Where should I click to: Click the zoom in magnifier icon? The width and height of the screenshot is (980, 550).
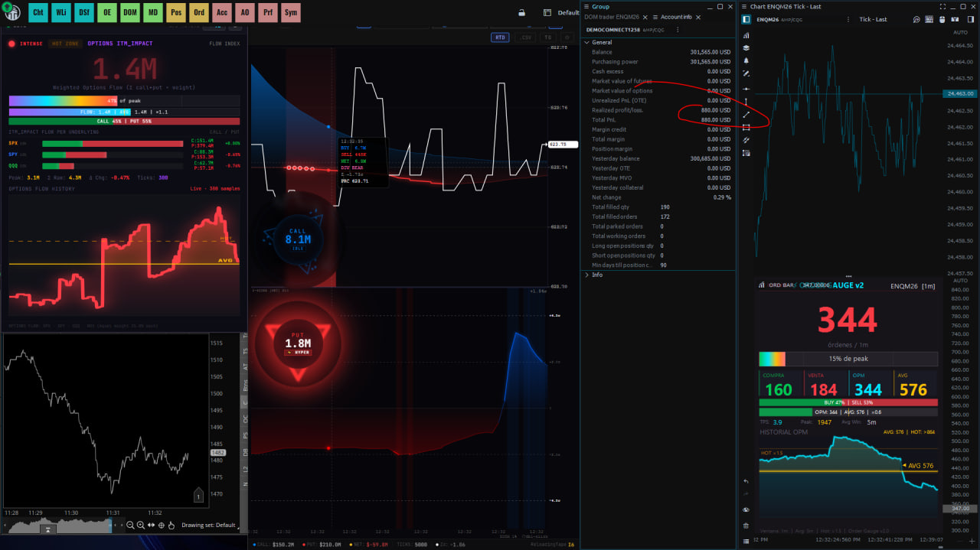tap(140, 525)
